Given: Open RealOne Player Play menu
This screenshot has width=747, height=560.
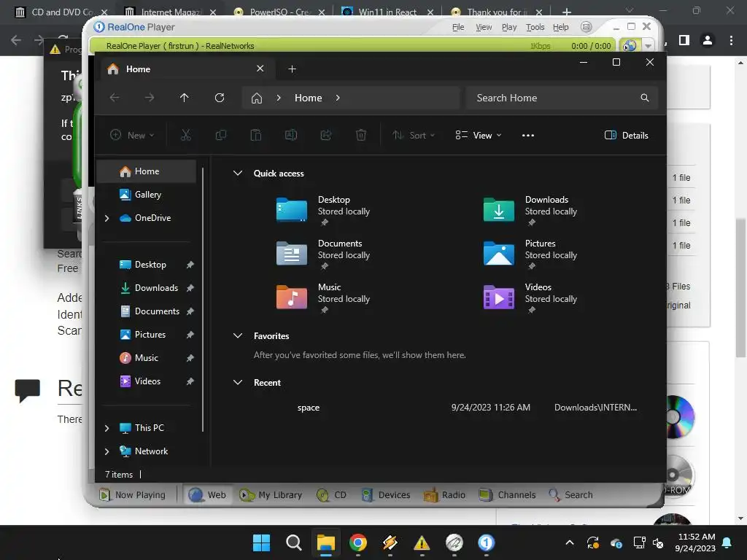Looking at the screenshot, I should click(509, 27).
